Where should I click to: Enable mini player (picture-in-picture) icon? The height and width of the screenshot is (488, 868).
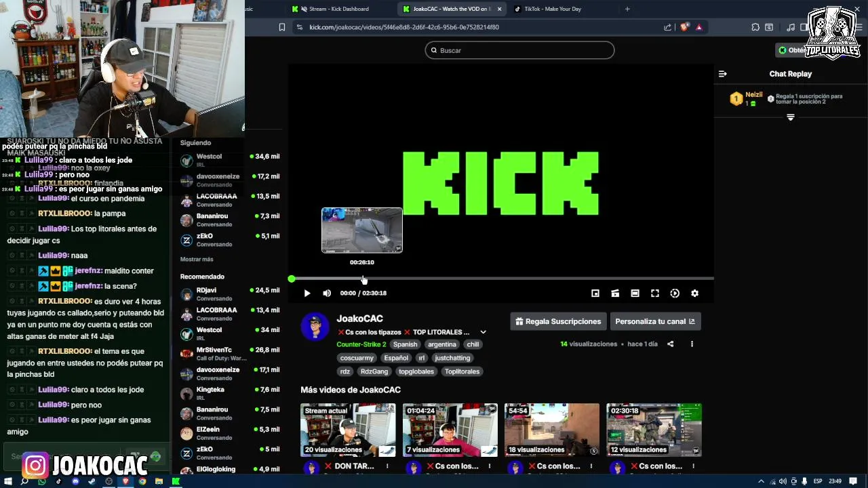pyautogui.click(x=595, y=293)
